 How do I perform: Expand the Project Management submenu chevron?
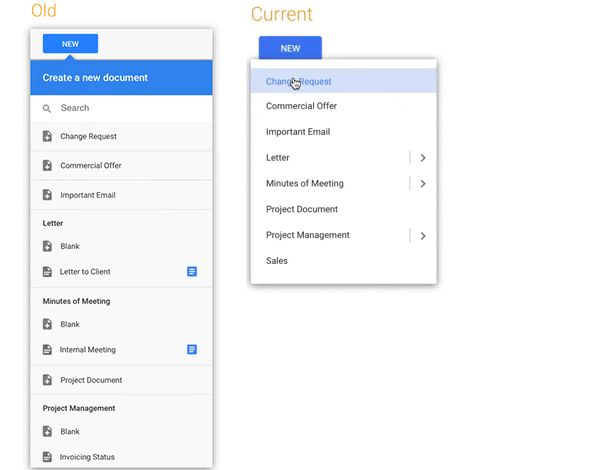coord(423,236)
